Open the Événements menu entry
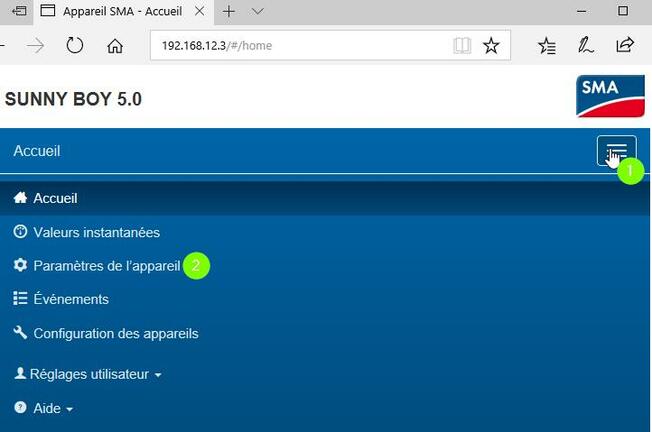The height and width of the screenshot is (432, 652). click(61, 299)
